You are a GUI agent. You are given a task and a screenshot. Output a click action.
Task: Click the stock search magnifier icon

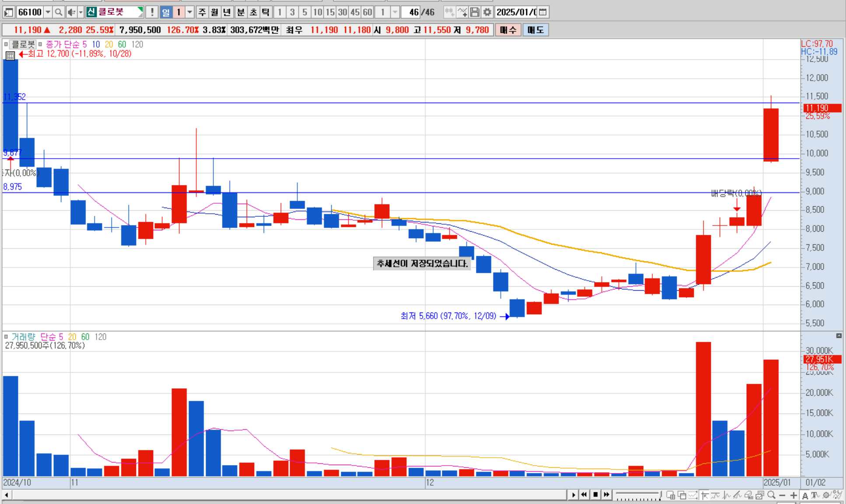pos(58,12)
